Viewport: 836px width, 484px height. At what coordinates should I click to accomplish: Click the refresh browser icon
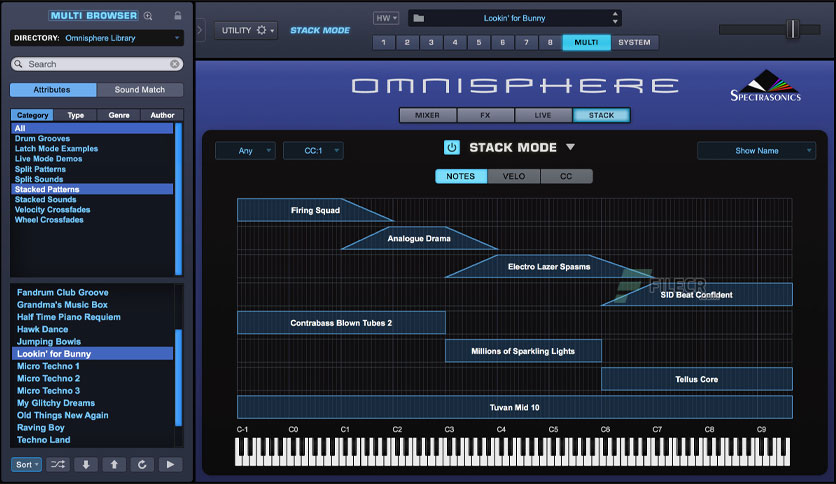[x=142, y=464]
